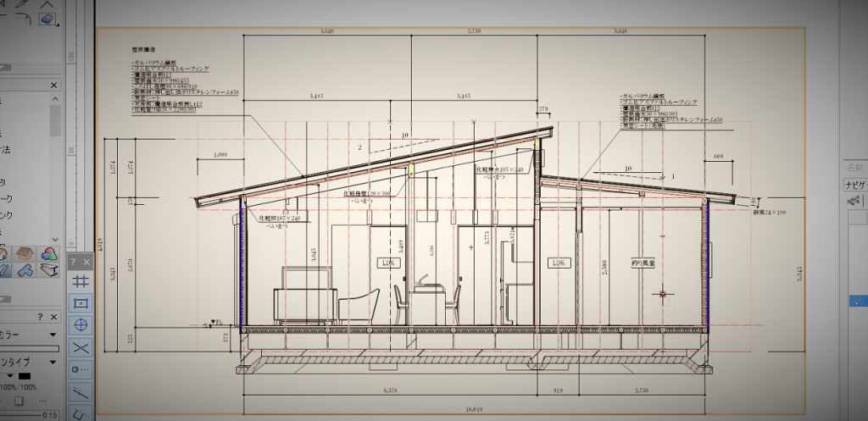The height and width of the screenshot is (421, 868).
Task: Enable Snap to Angle crosshair icon
Action: point(81,324)
